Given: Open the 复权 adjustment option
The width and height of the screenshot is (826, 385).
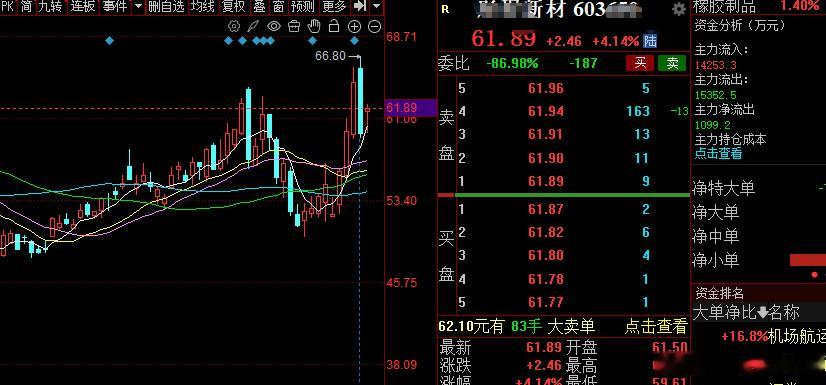Looking at the screenshot, I should coord(234,6).
